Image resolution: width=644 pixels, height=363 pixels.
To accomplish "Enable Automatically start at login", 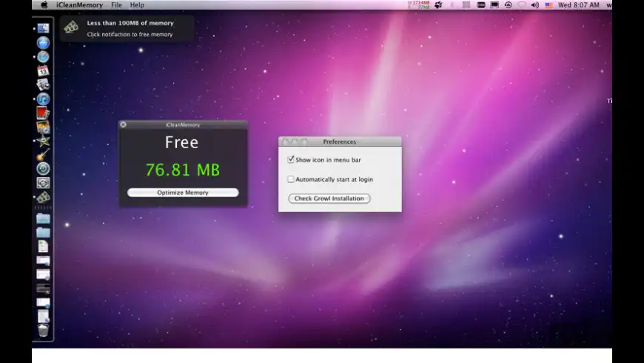I will [x=291, y=179].
